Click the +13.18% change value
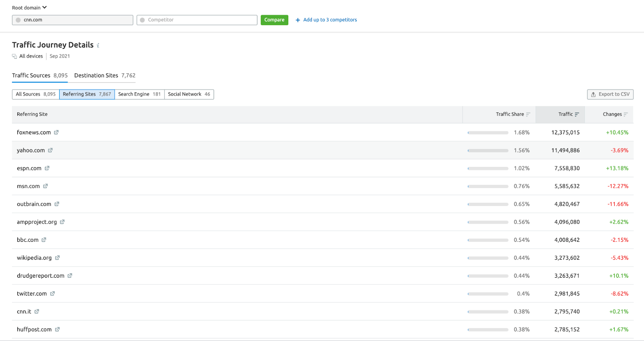This screenshot has width=644, height=341. 617,168
